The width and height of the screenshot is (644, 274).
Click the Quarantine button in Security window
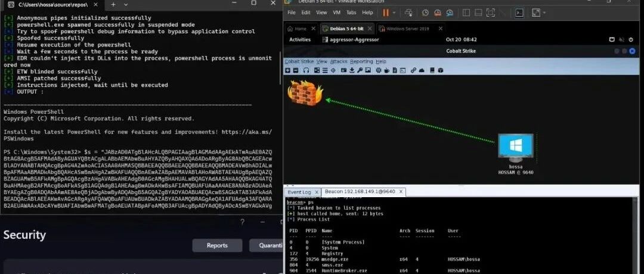[266, 245]
